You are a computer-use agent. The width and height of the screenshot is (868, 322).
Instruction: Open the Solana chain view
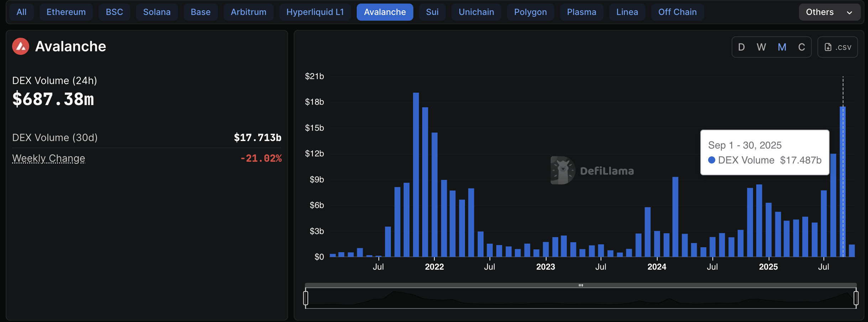click(157, 12)
